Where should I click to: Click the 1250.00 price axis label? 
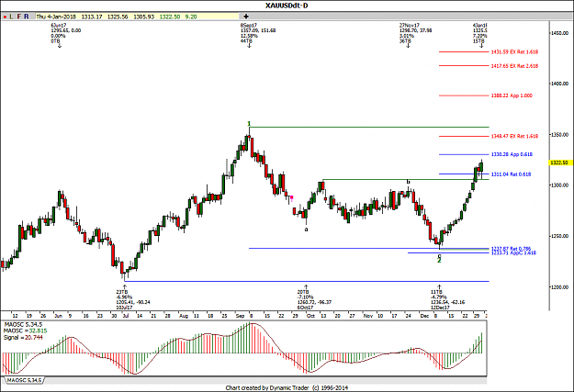tap(559, 236)
